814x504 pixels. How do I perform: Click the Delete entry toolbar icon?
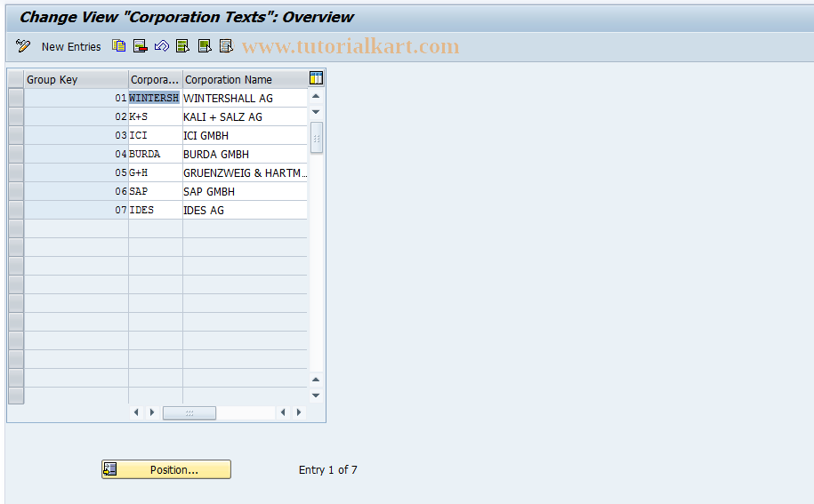[x=141, y=46]
